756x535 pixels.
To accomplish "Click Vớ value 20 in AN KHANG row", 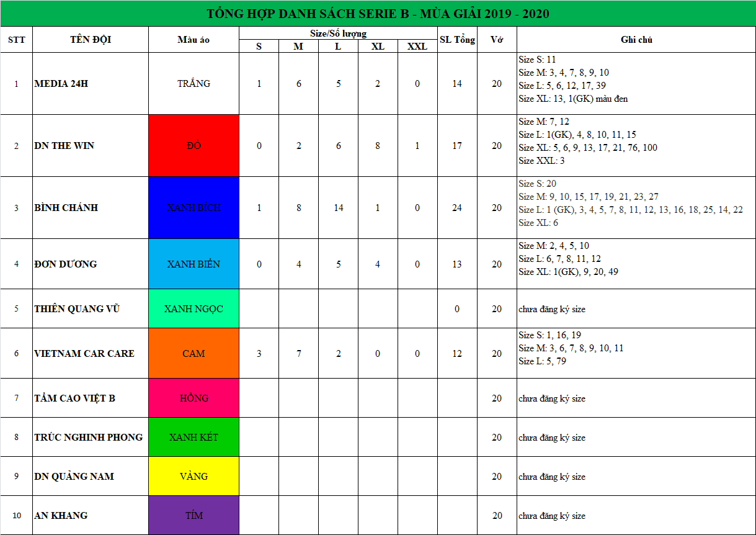I will 497,516.
